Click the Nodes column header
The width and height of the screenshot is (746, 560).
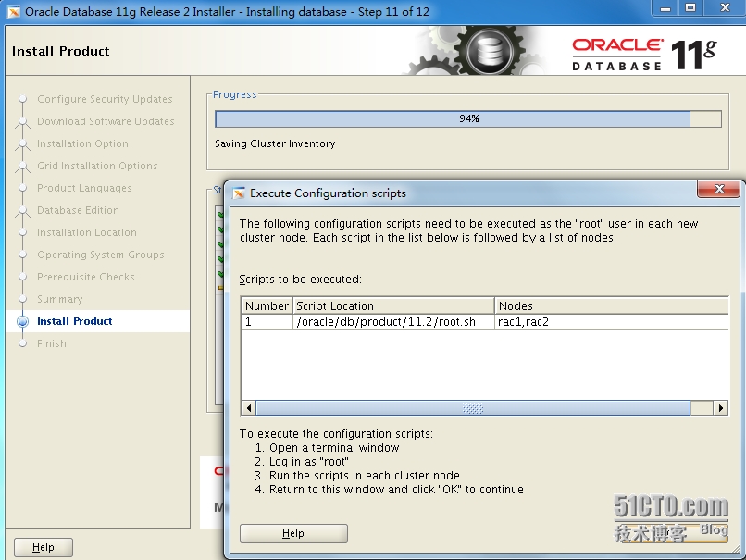[x=612, y=306]
